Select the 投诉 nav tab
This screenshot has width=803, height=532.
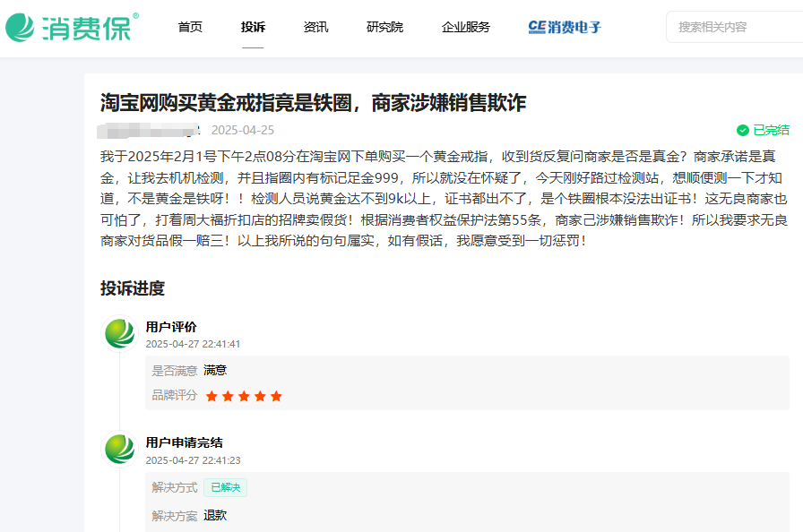253,27
